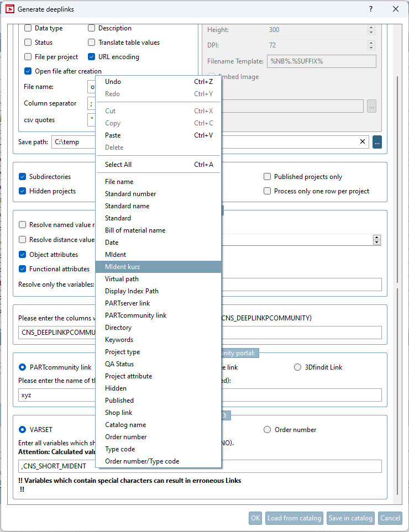Open the Save path browse button
Viewport: 409px width, 532px height.
(377, 142)
